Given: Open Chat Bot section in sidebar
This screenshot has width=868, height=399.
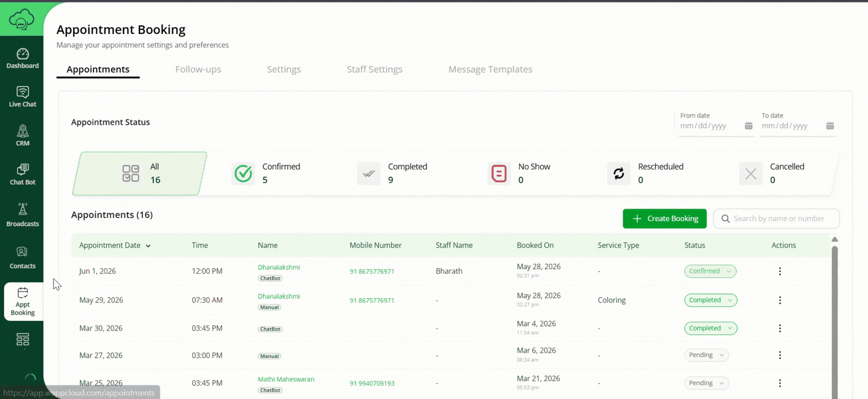Looking at the screenshot, I should (x=23, y=175).
